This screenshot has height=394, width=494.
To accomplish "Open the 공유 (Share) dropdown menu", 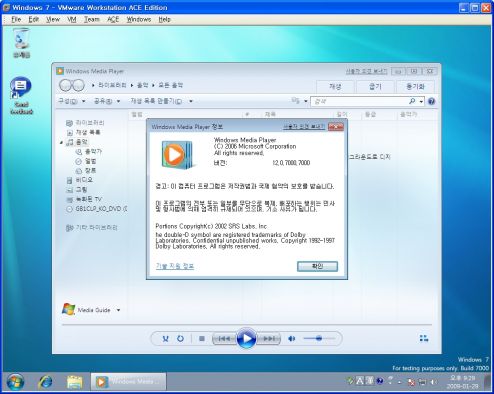I will (x=107, y=101).
